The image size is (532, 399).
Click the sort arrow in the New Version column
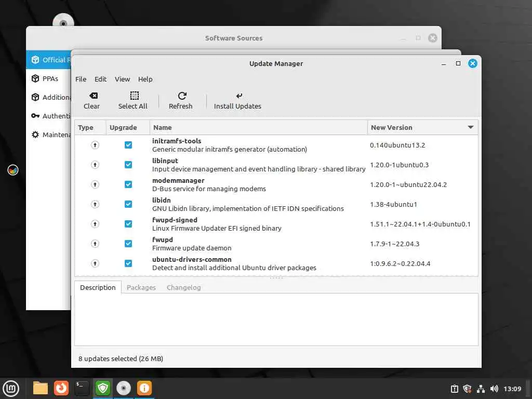(x=471, y=127)
